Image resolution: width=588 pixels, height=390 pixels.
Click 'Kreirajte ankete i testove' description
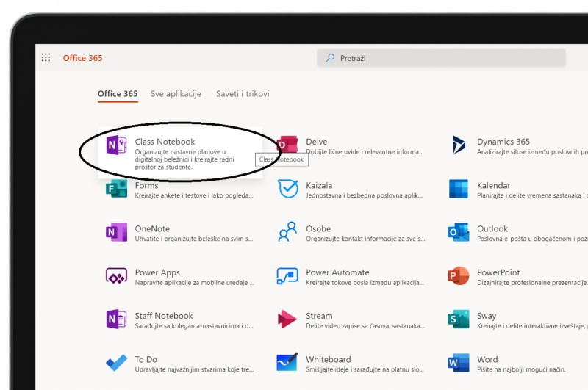(194, 195)
